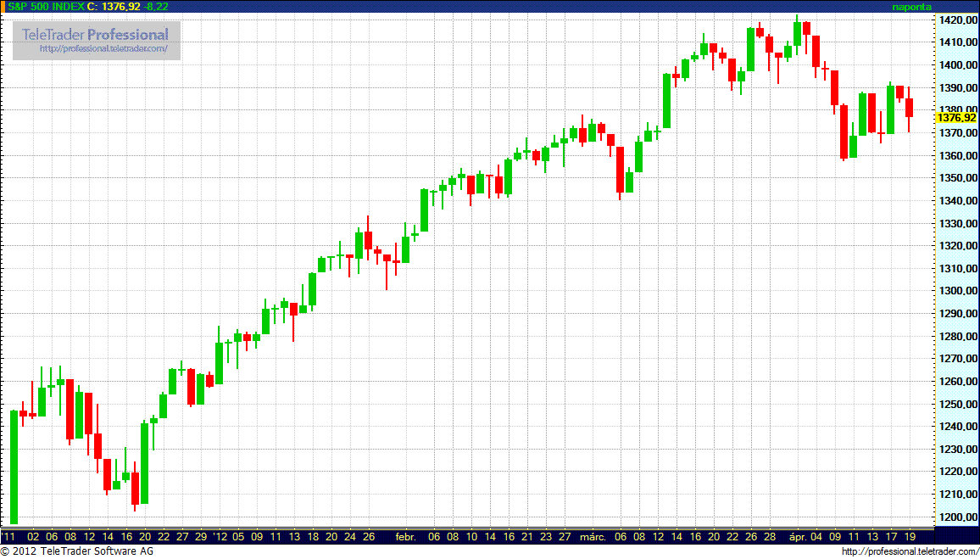Click the 1250,00 price axis label
The height and width of the screenshot is (559, 980).
(x=957, y=404)
